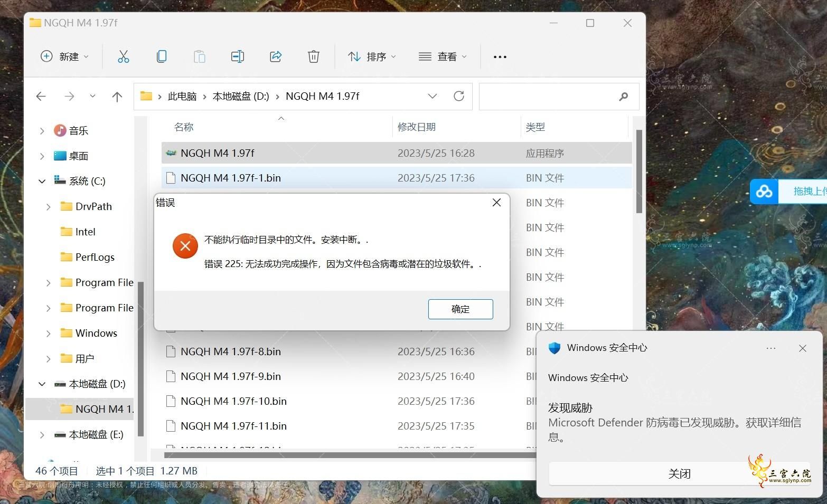Click the Copy icon in toolbar
The height and width of the screenshot is (504, 827).
click(x=162, y=56)
